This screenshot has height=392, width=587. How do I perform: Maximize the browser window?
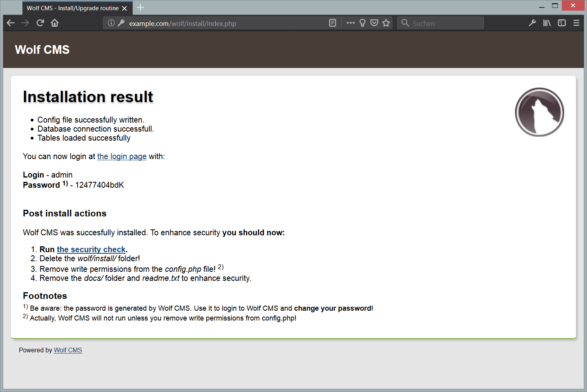555,6
